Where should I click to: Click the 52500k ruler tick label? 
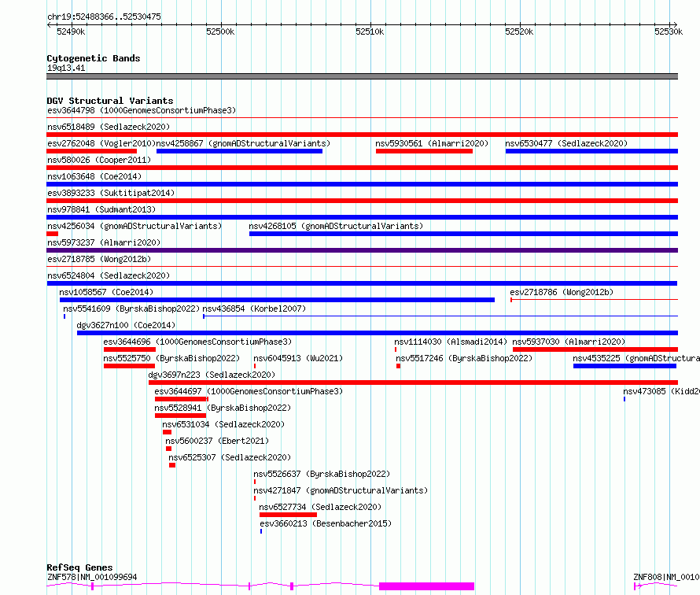220,31
